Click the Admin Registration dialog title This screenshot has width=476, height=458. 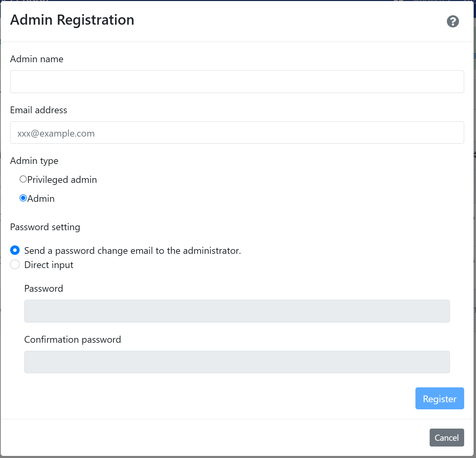[72, 20]
